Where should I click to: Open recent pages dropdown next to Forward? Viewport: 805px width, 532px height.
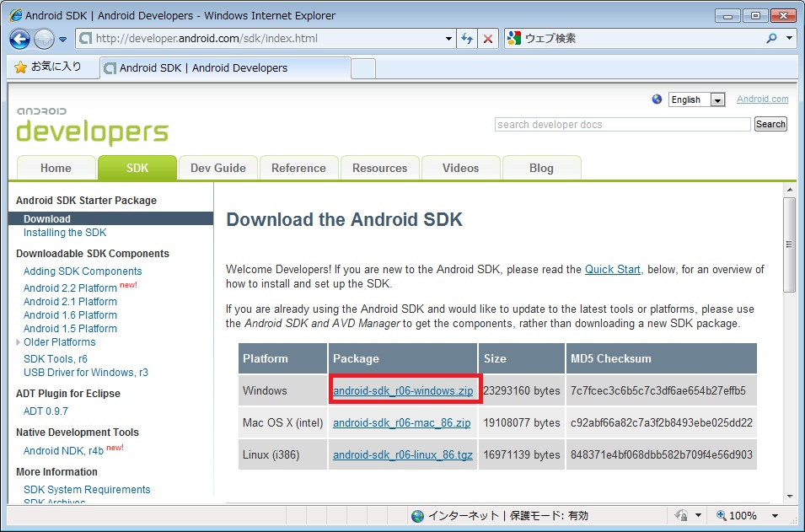(x=62, y=39)
